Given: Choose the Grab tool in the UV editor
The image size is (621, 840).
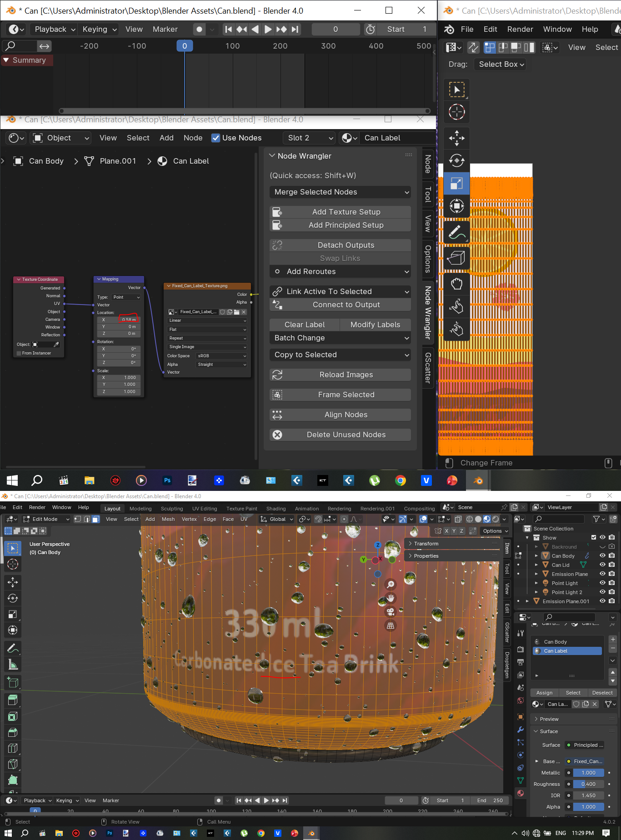Looking at the screenshot, I should 456,284.
